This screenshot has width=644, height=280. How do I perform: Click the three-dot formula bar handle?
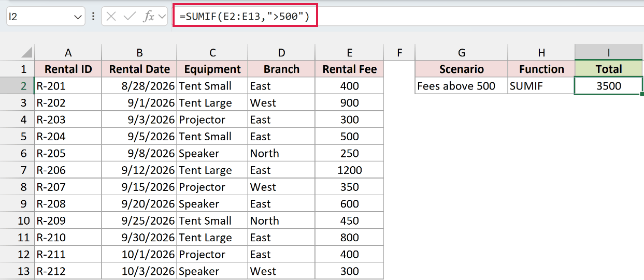(93, 17)
